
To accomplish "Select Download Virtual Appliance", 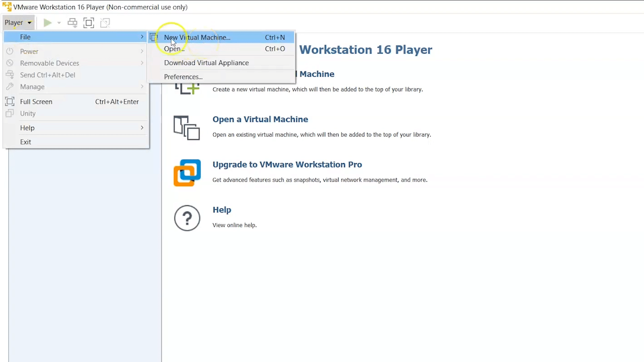I will pyautogui.click(x=221, y=63).
